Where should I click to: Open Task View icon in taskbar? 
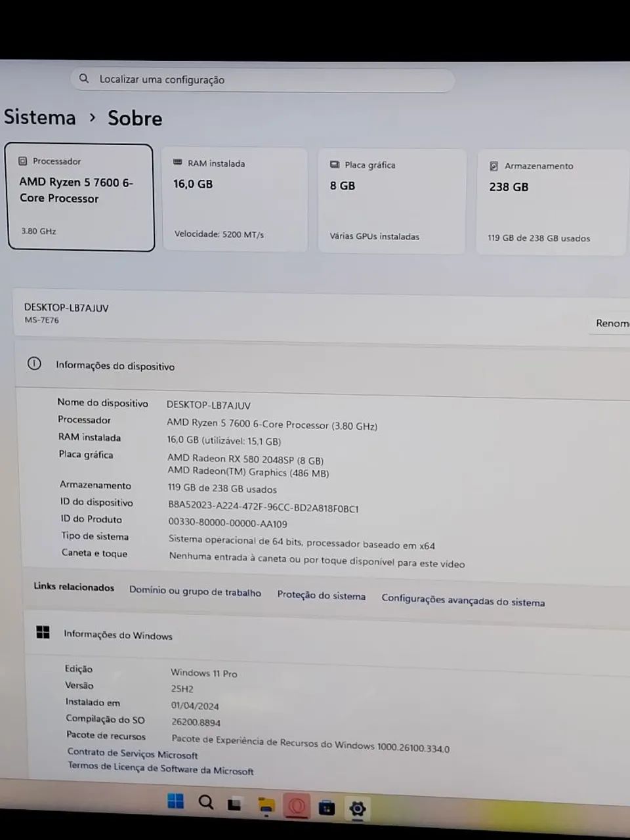234,805
